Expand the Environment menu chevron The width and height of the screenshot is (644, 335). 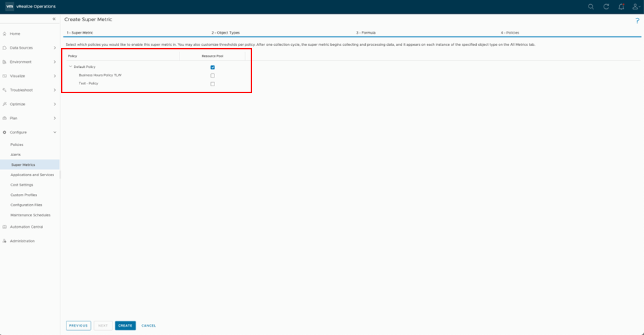click(x=55, y=62)
